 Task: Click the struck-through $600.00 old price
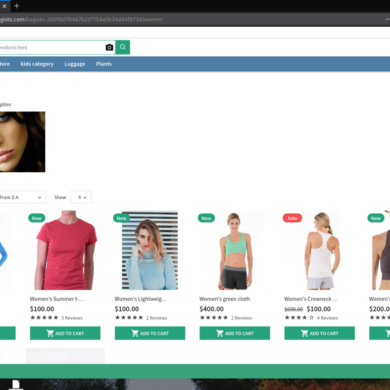pos(294,309)
